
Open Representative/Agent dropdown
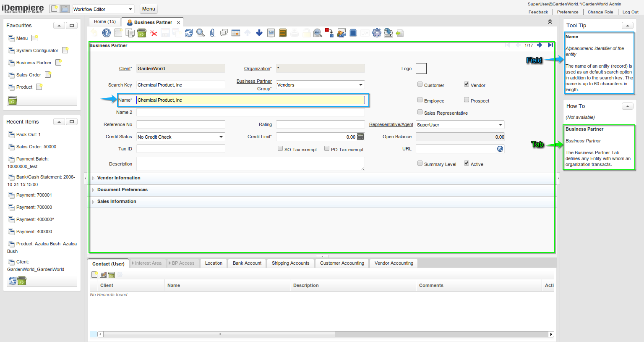click(500, 125)
